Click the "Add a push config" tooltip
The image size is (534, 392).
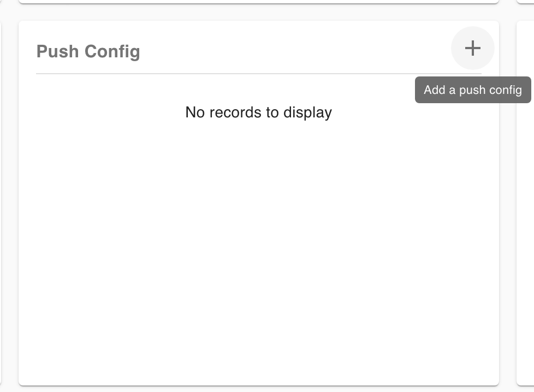(473, 90)
